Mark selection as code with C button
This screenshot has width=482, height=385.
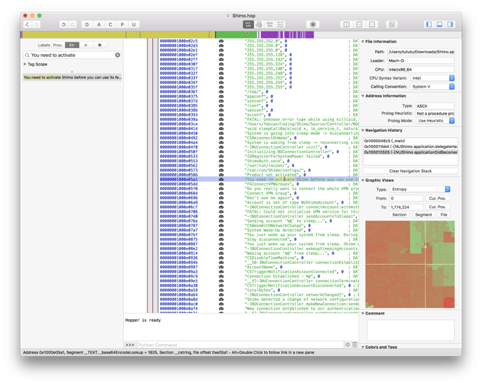click(x=110, y=24)
